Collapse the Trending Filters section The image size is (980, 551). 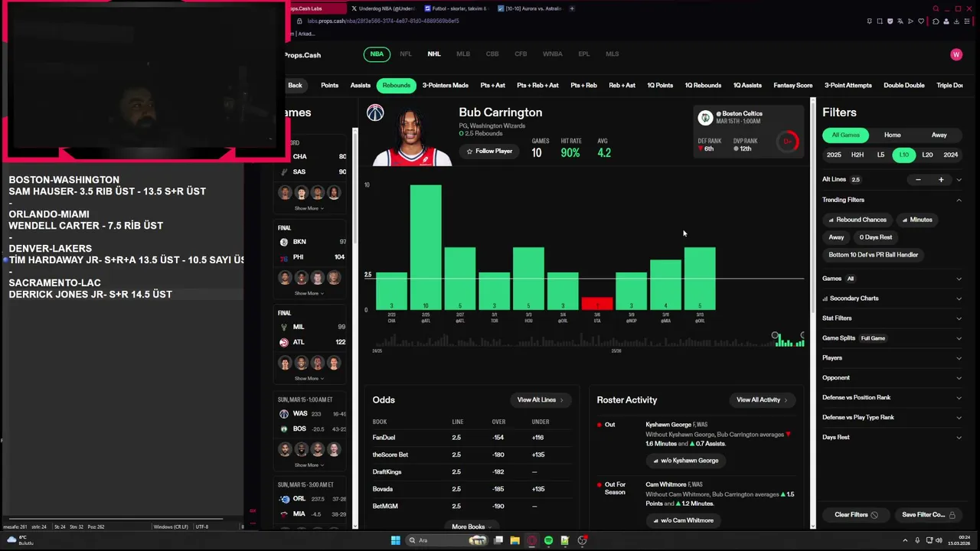[x=959, y=200]
